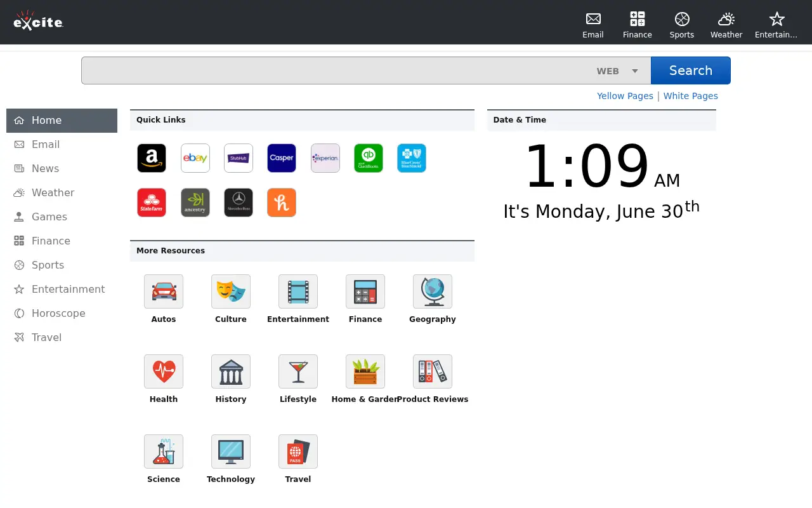Open the Amazon quick link icon
This screenshot has width=812, height=508.
[x=152, y=158]
